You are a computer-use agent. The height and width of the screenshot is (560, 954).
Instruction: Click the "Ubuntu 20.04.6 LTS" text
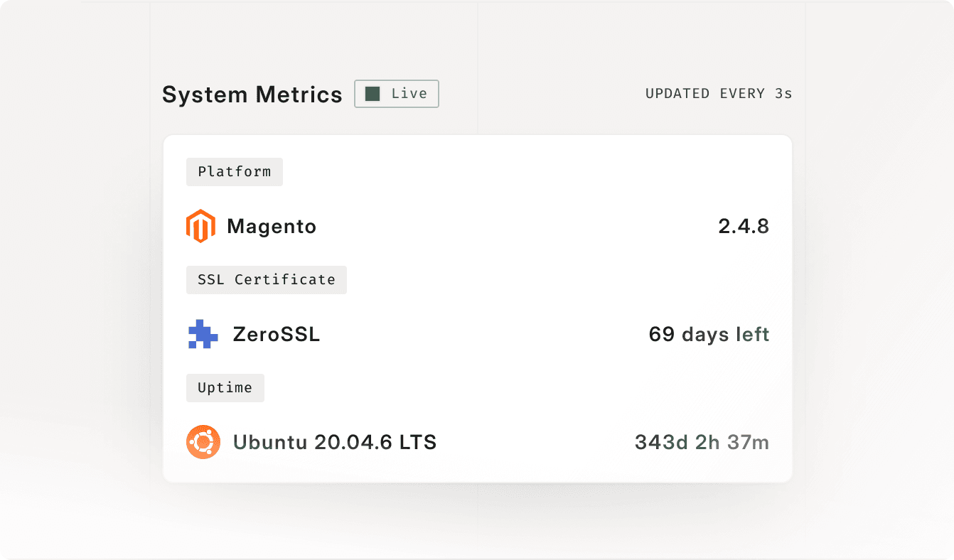click(335, 442)
